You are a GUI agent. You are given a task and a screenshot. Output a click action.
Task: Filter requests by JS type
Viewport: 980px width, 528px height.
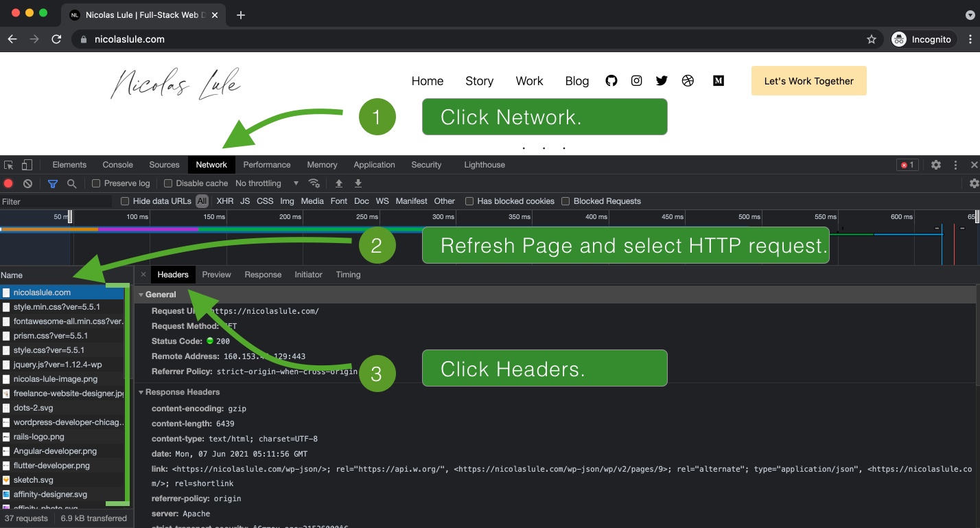pos(245,201)
